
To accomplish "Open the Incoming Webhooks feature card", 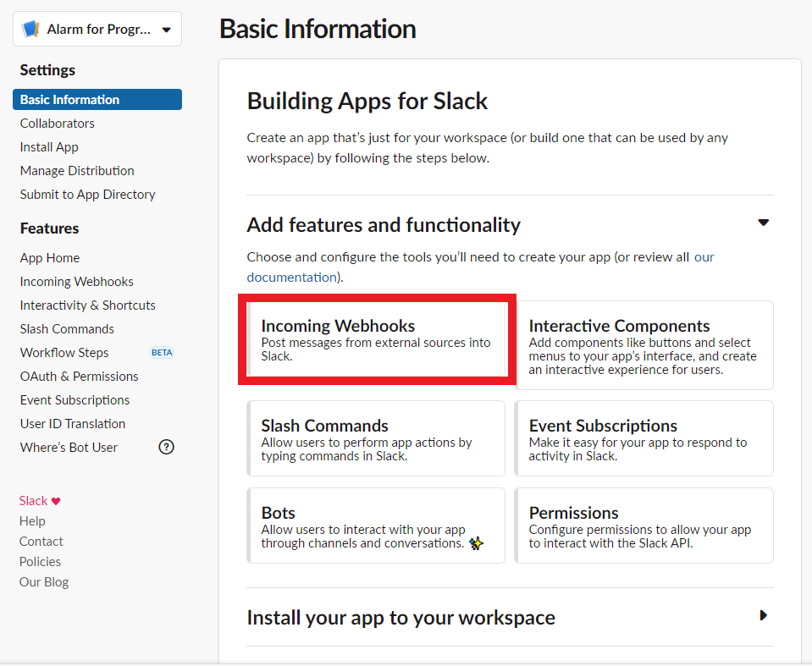I will pyautogui.click(x=377, y=339).
